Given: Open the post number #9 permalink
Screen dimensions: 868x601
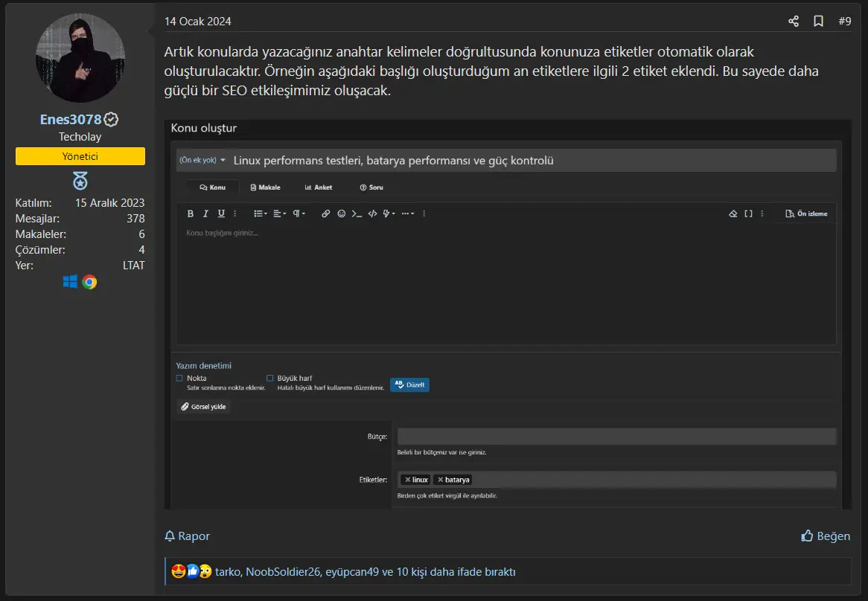Looking at the screenshot, I should pyautogui.click(x=844, y=21).
